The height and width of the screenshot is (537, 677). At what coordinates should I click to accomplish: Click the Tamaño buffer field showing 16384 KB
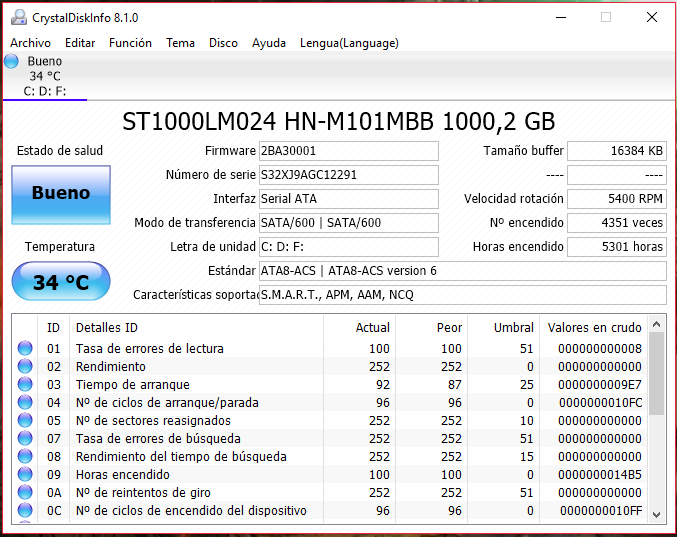click(617, 151)
